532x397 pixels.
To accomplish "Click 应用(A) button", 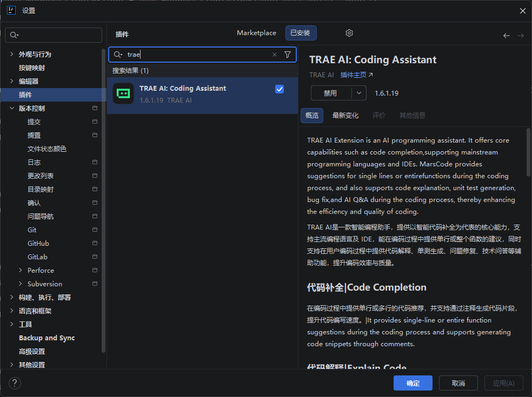I will pos(503,383).
